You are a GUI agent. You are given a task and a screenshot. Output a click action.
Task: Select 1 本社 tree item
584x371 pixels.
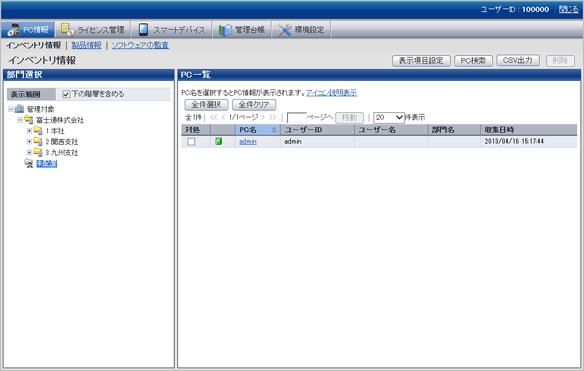55,131
